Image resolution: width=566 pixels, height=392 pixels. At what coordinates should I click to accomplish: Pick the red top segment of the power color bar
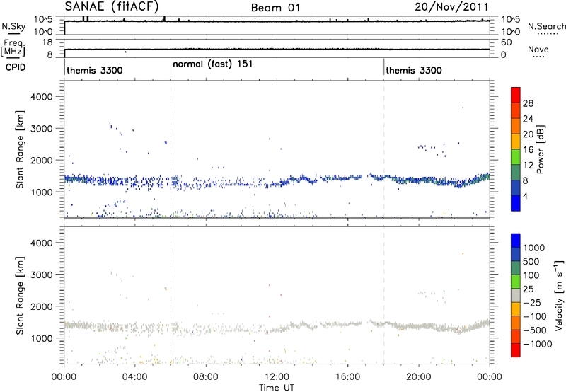click(x=516, y=95)
